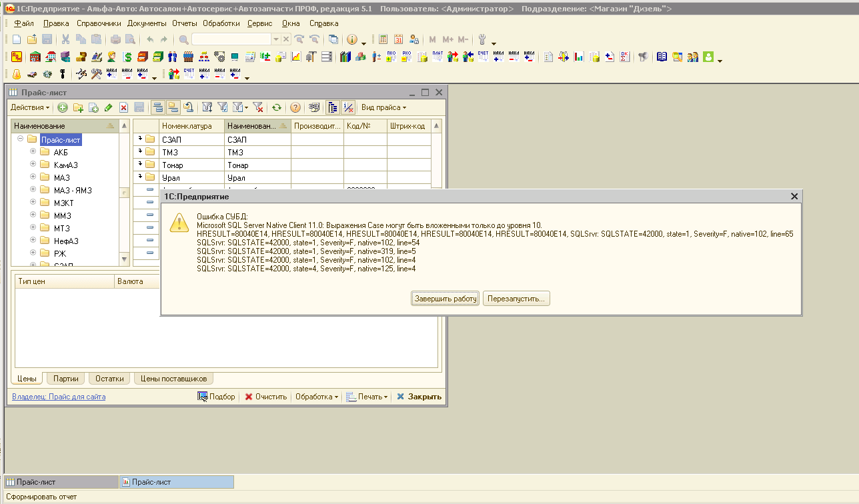Expand the КамАЗ tree folder
Viewport: 859px width, 504px height.
click(x=33, y=165)
